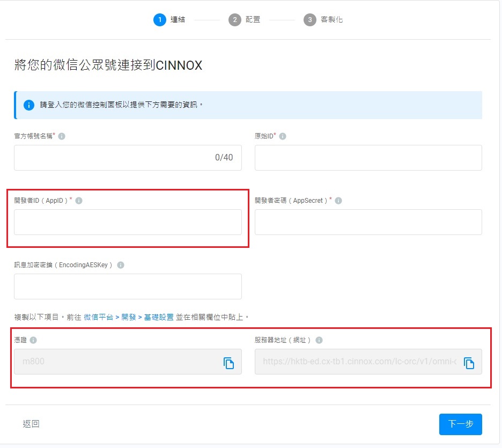Click the 返回 button
This screenshot has height=448, width=502.
tap(31, 424)
